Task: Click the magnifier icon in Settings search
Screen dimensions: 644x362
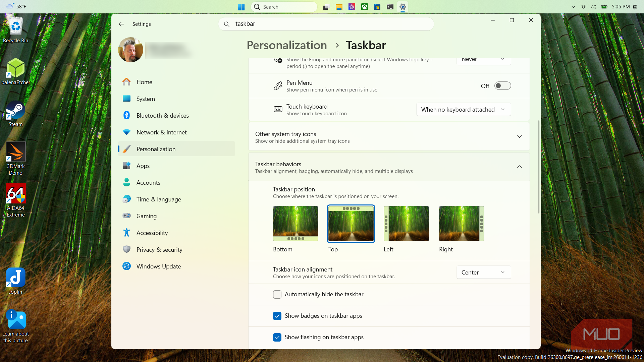Action: click(227, 24)
